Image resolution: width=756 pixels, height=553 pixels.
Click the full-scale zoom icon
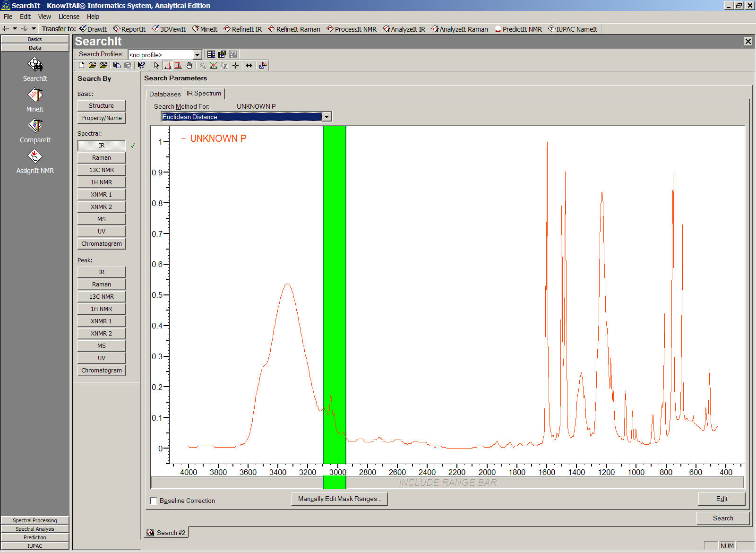(x=214, y=65)
